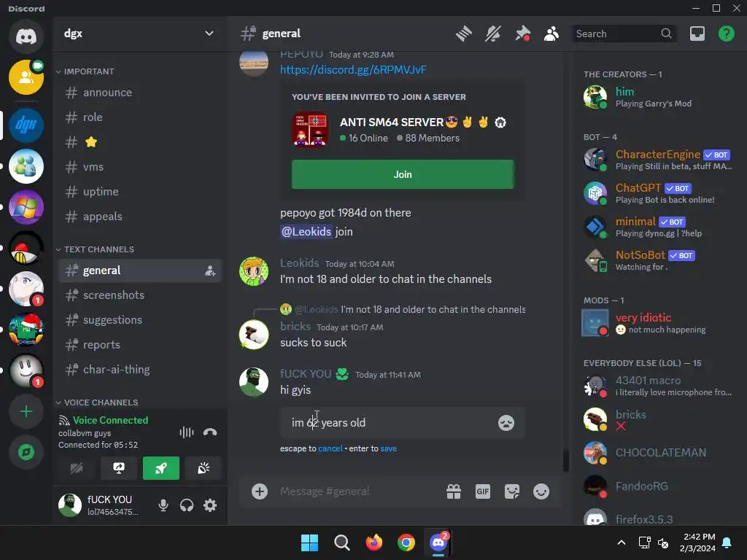The width and height of the screenshot is (747, 560).
Task: Open the Inbox icon
Action: click(x=697, y=34)
